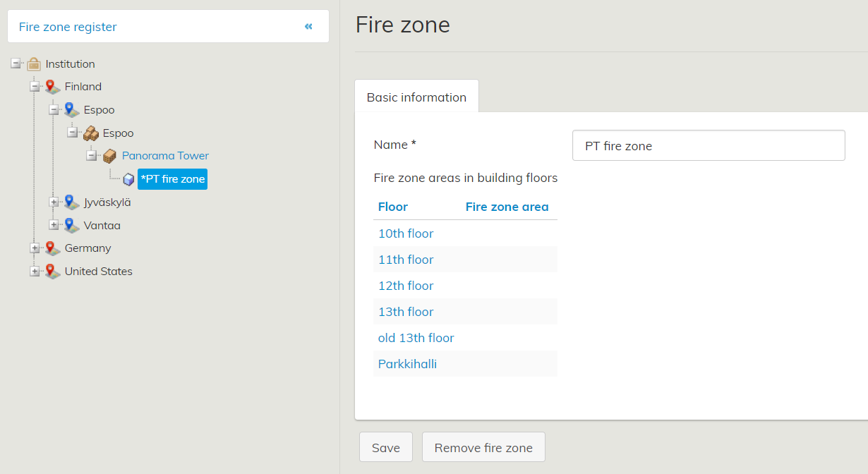This screenshot has width=868, height=474.
Task: Expand the Germany tree node
Action: click(35, 248)
